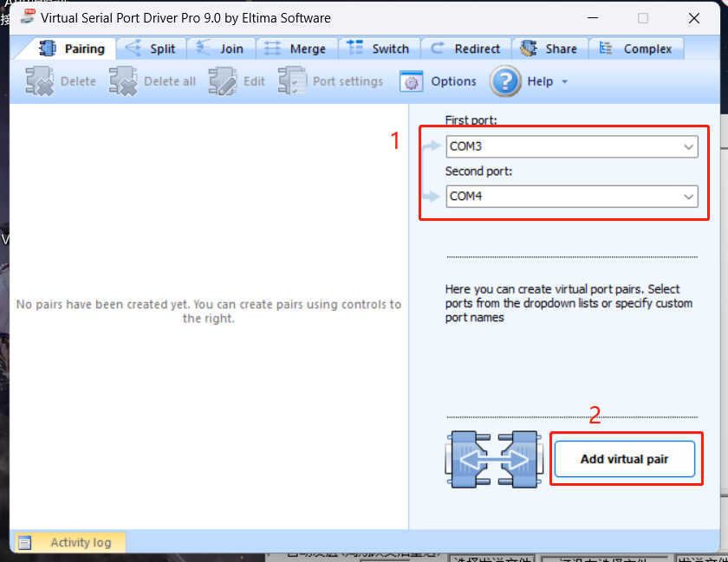Click the Delete all toolbar label
The image size is (728, 562).
pos(170,81)
